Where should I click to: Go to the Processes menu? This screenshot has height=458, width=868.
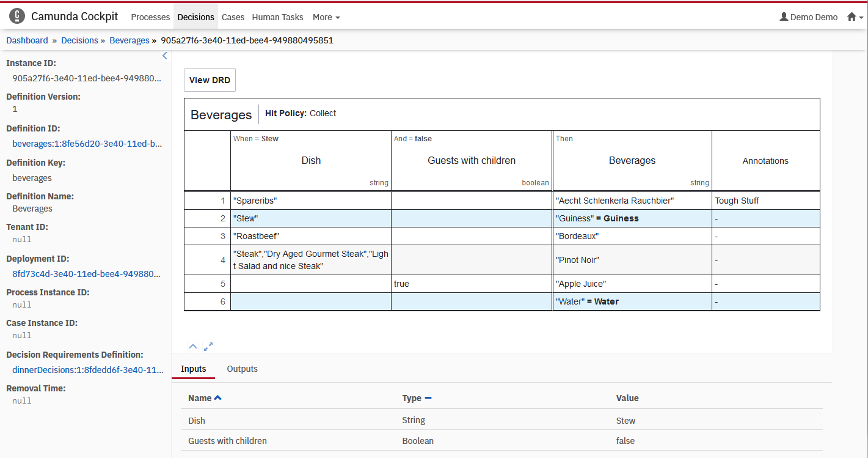150,17
